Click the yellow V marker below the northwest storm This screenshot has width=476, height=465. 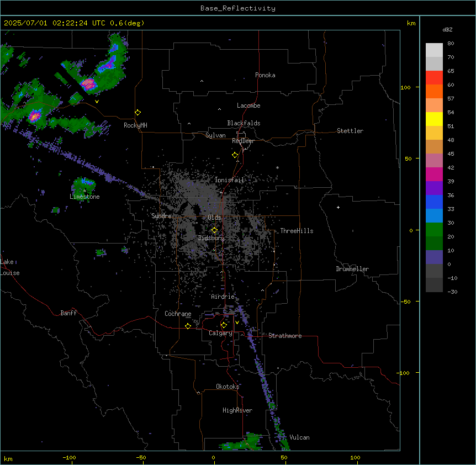pos(97,102)
